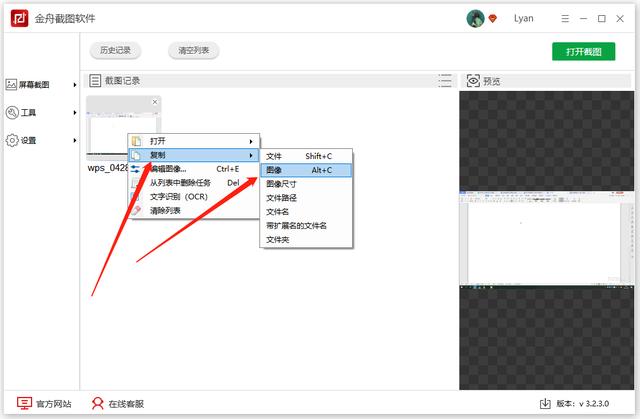640x419 pixels.
Task: Click the user avatar icon beside Lyan
Action: (475, 18)
